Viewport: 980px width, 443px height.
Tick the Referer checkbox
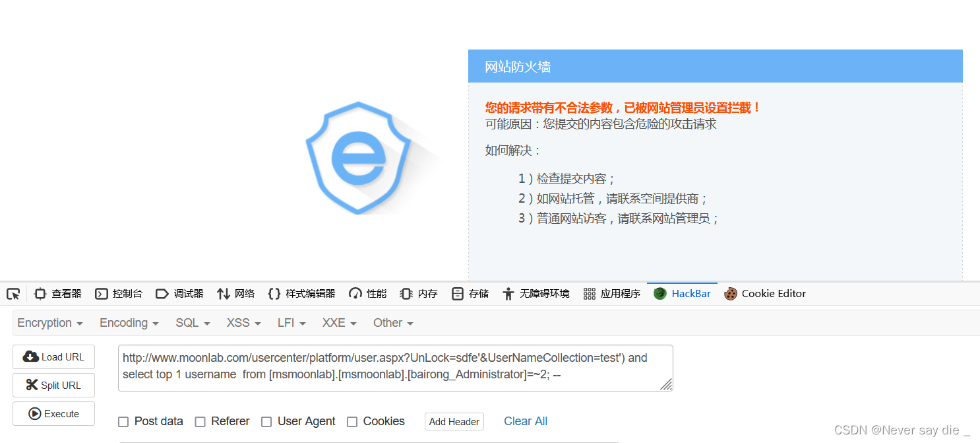200,422
